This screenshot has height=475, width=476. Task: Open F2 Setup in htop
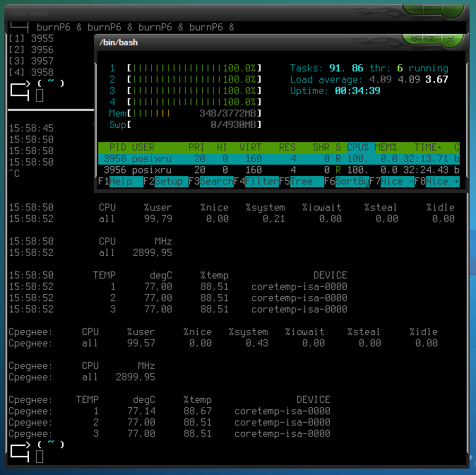coord(166,182)
